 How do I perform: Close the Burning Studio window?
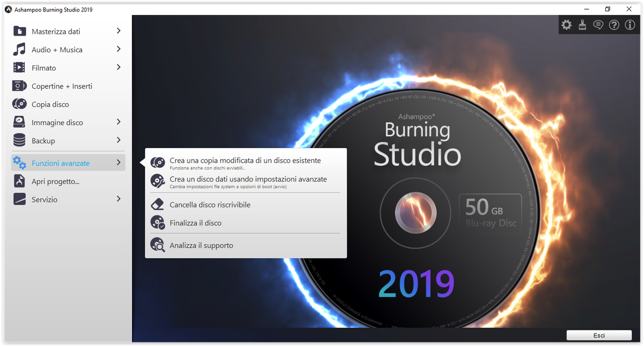point(629,9)
